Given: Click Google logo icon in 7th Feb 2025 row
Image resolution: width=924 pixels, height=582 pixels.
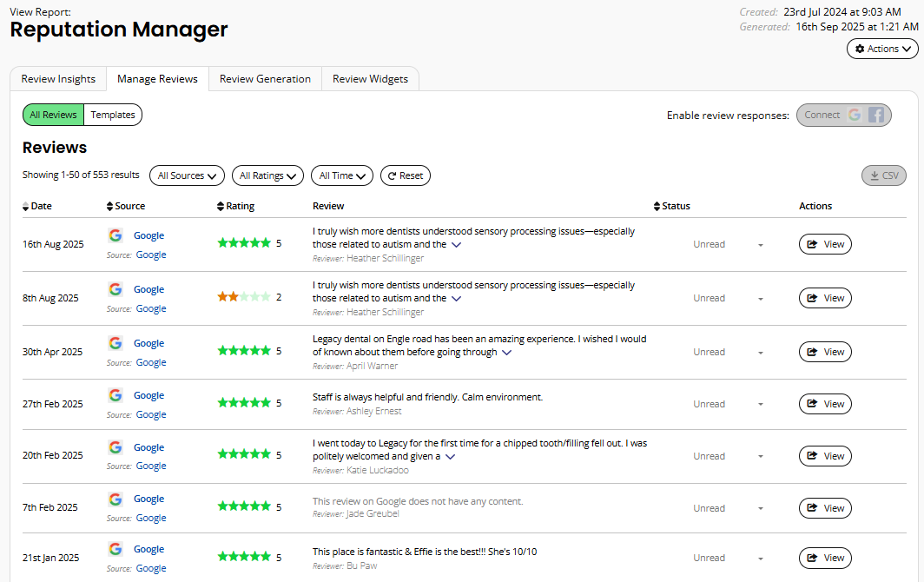Looking at the screenshot, I should 115,499.
